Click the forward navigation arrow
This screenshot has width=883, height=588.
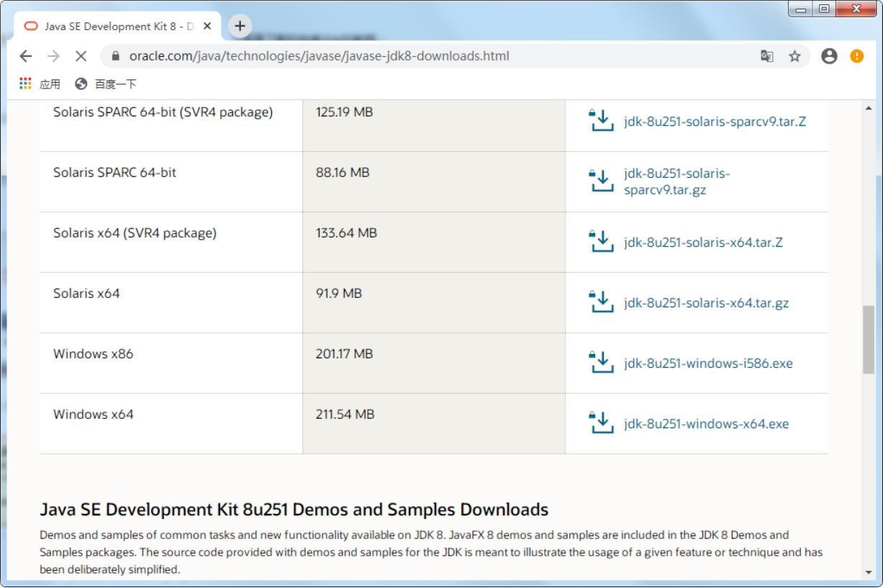point(53,56)
